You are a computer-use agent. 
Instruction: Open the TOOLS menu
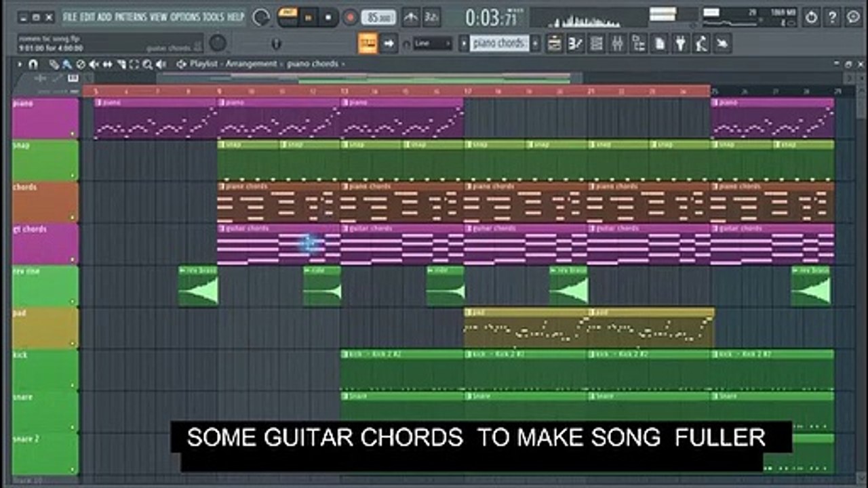(214, 16)
